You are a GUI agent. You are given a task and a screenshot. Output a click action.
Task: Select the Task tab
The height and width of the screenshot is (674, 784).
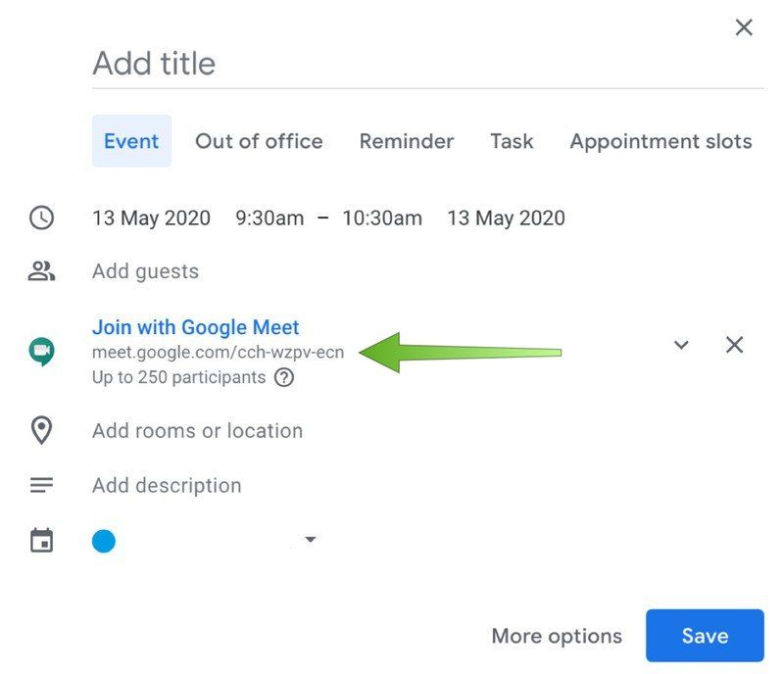point(511,141)
